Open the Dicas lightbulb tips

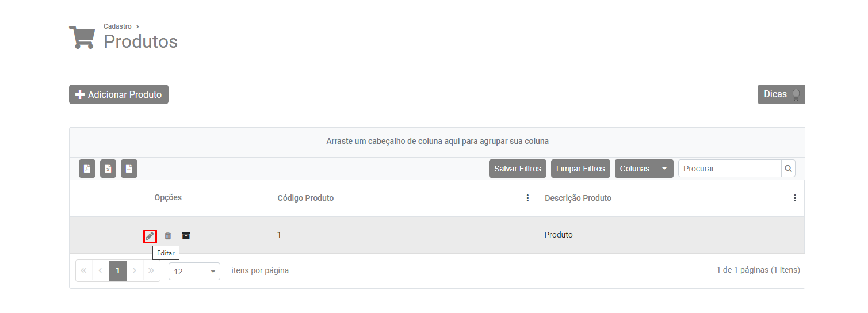[781, 94]
